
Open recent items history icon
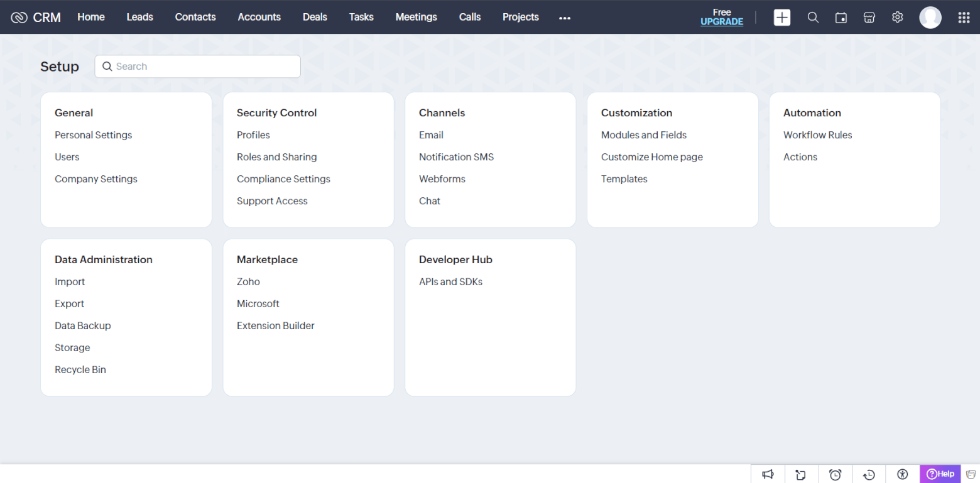pos(869,474)
